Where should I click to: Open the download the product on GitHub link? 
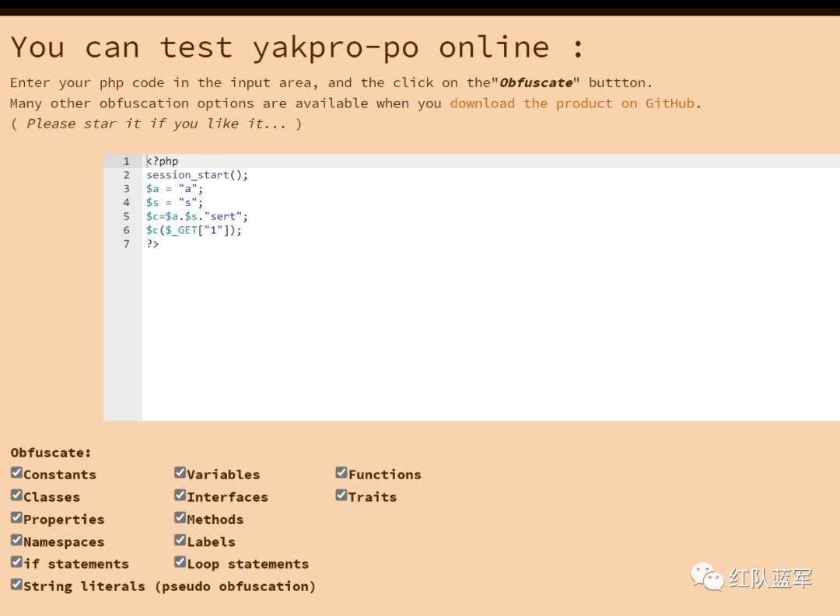click(x=572, y=103)
